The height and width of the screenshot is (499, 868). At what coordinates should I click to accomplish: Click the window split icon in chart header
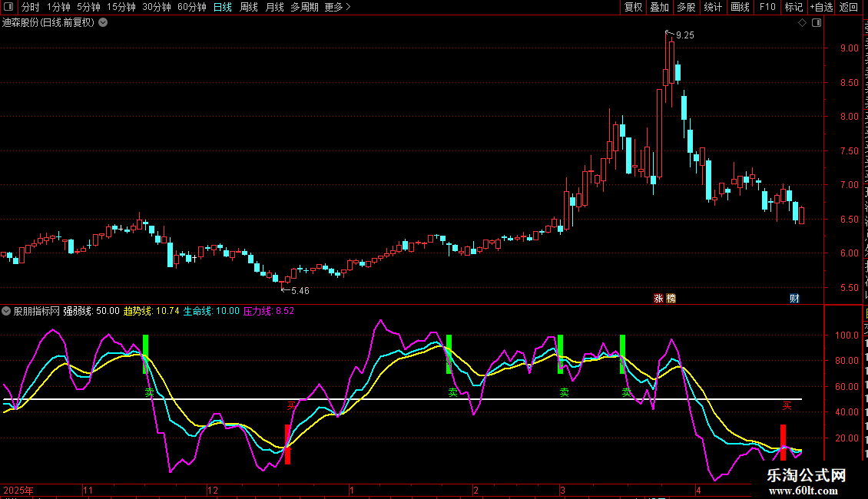[x=817, y=23]
